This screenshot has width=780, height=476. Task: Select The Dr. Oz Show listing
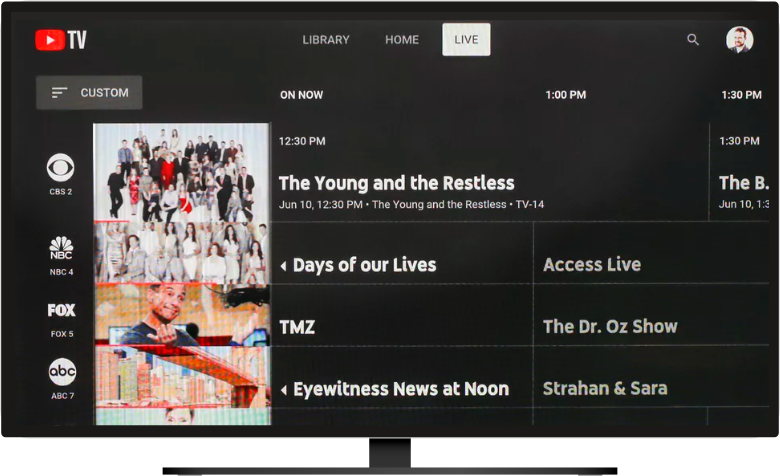pyautogui.click(x=651, y=315)
